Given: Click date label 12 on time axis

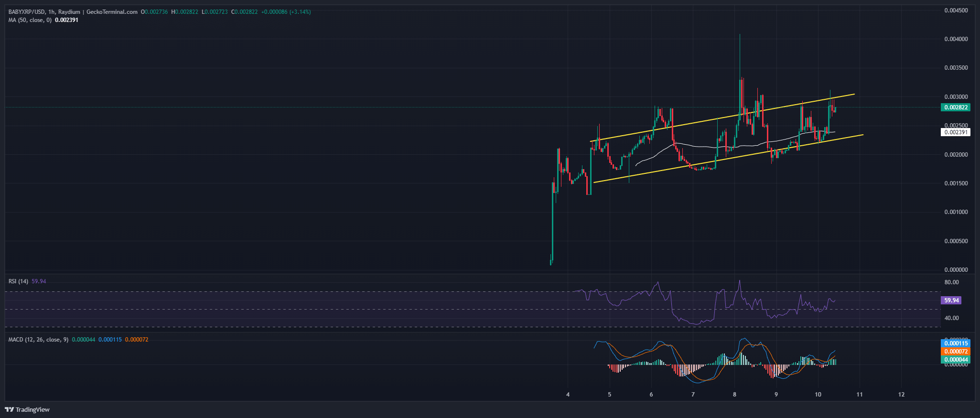Looking at the screenshot, I should coord(901,395).
